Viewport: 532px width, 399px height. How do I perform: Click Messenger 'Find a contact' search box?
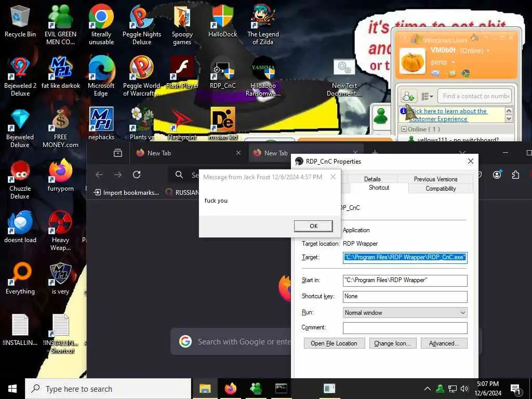[x=474, y=96]
